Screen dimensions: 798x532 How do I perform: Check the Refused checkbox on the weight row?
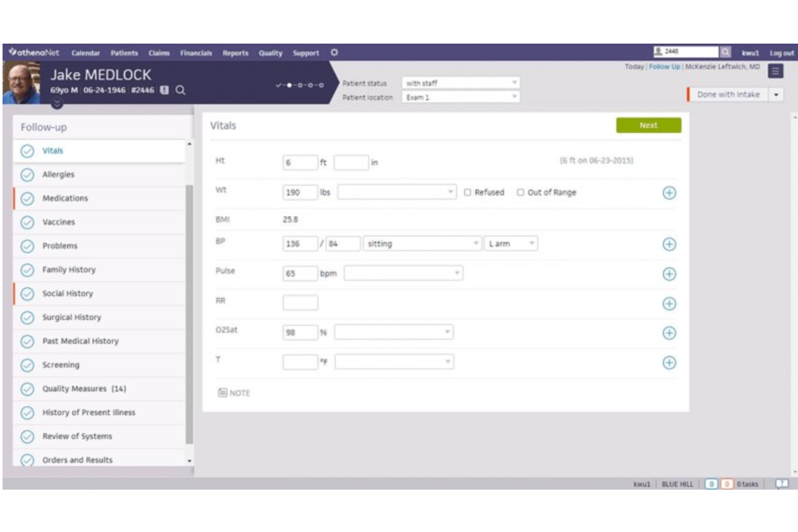pos(469,192)
